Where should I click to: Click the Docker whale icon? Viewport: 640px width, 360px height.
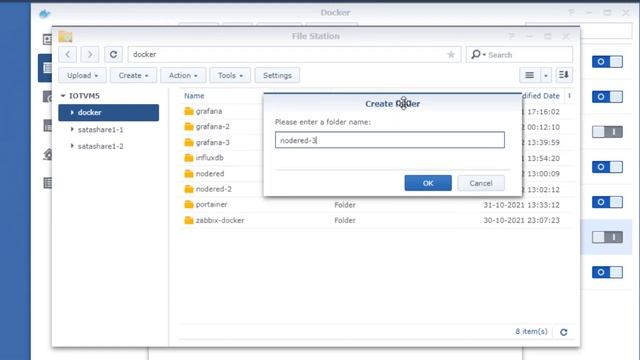tap(44, 14)
